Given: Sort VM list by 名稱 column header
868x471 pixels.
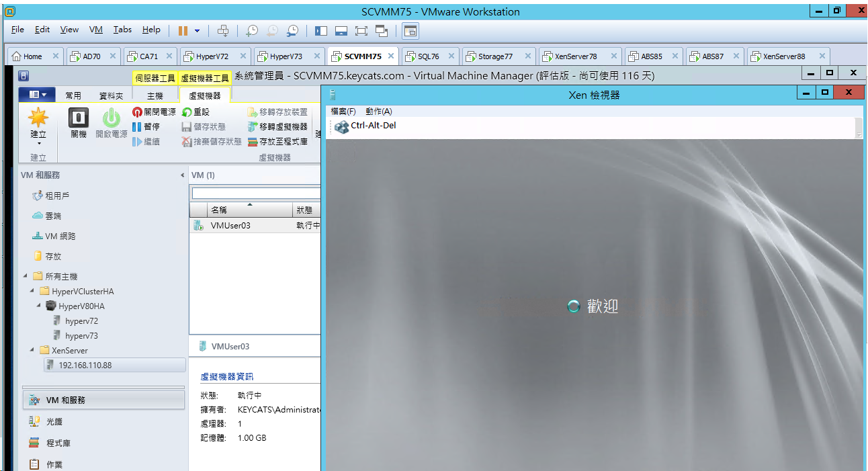Looking at the screenshot, I should (249, 210).
